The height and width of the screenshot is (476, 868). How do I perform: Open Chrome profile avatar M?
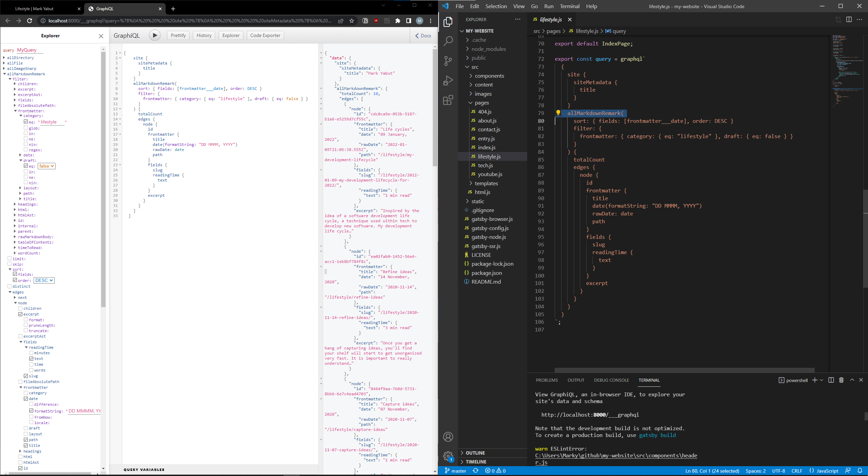click(420, 21)
